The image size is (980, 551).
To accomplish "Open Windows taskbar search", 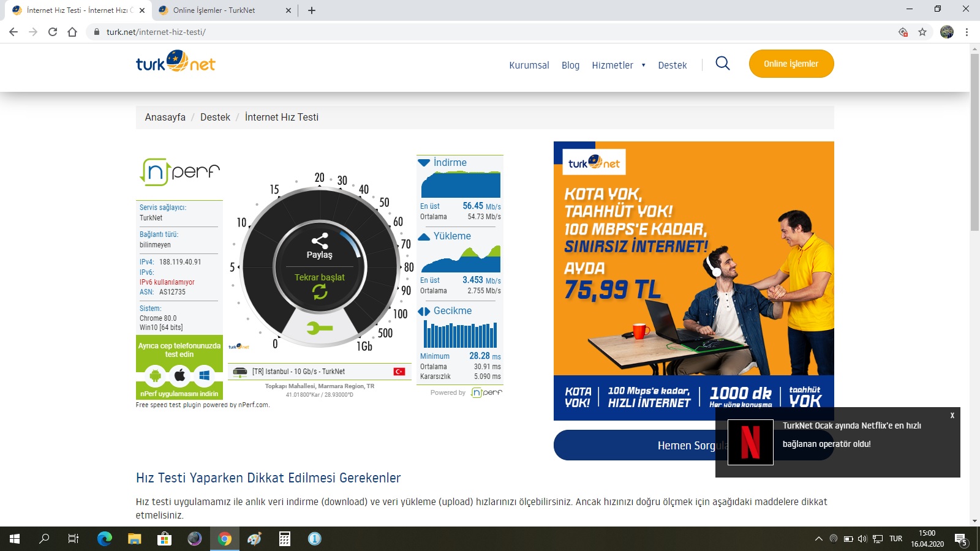I will point(44,539).
